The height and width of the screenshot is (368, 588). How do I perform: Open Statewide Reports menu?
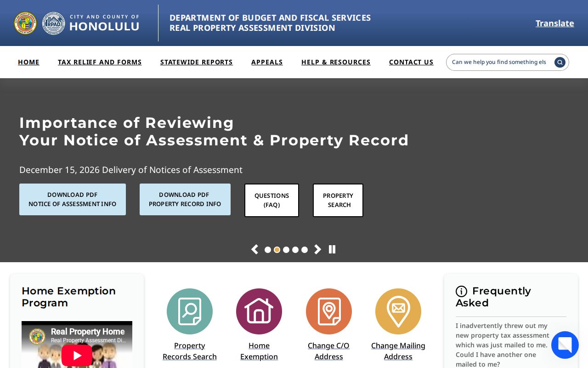[197, 62]
